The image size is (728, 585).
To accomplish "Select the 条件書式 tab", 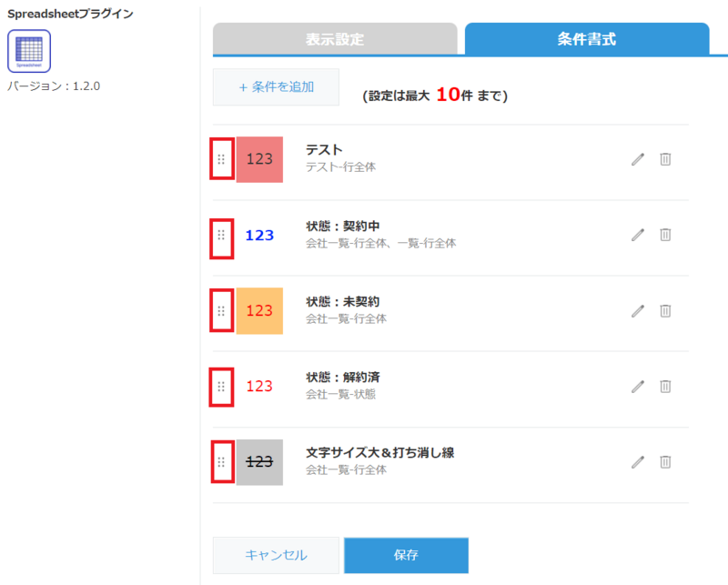I will point(586,39).
